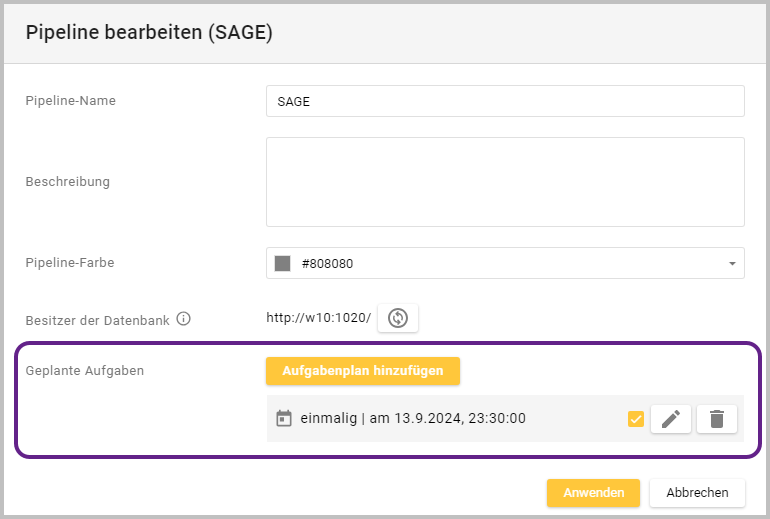Open the info icon beside Besitzer der Datenbank
This screenshot has height=519, width=770.
pyautogui.click(x=183, y=319)
